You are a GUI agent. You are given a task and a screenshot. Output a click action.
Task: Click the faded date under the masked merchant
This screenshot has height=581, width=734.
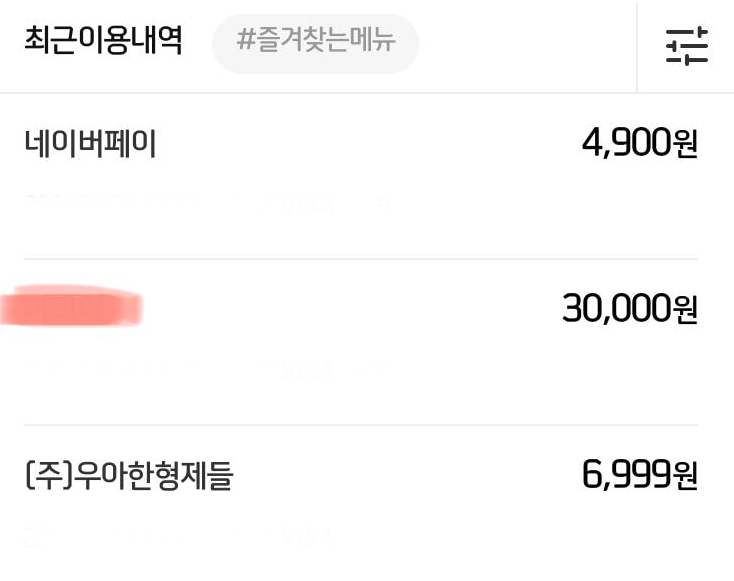[x=110, y=370]
